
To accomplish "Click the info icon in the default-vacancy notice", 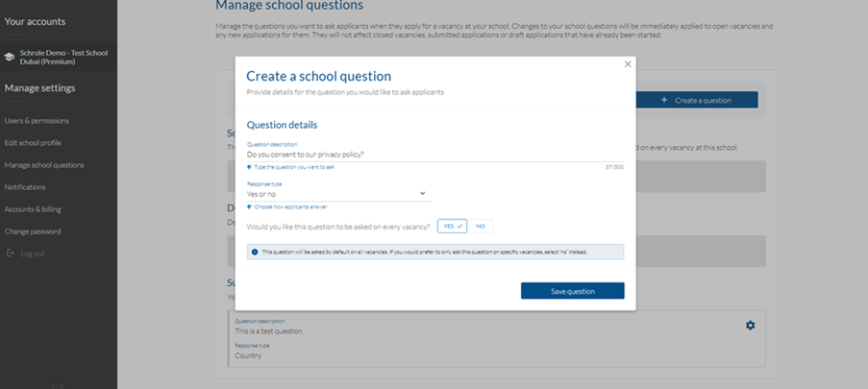I will (x=255, y=252).
